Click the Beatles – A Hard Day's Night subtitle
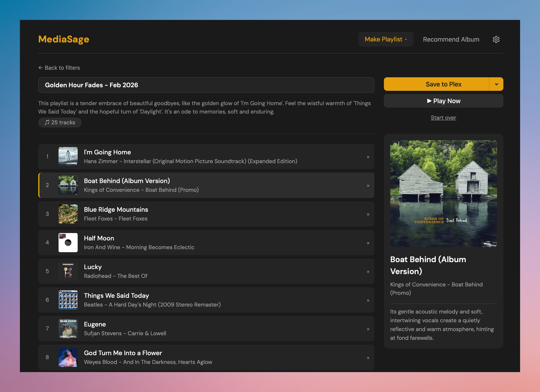This screenshot has height=392, width=540. [x=152, y=305]
